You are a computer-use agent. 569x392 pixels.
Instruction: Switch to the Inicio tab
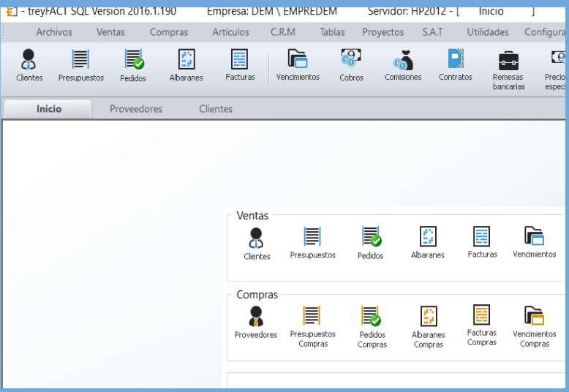click(48, 109)
